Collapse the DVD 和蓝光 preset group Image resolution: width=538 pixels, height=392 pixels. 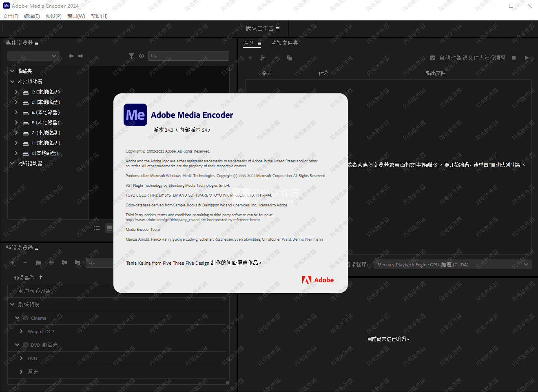point(17,345)
